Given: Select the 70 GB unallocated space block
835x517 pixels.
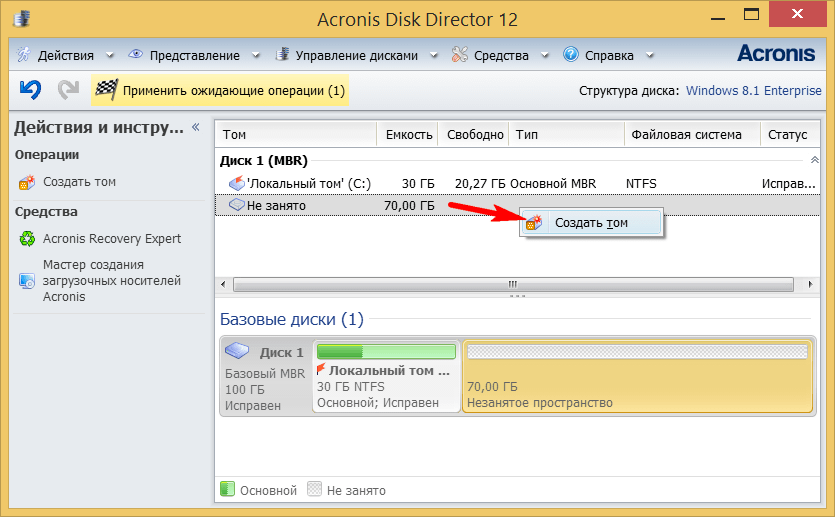Looking at the screenshot, I should tap(636, 376).
